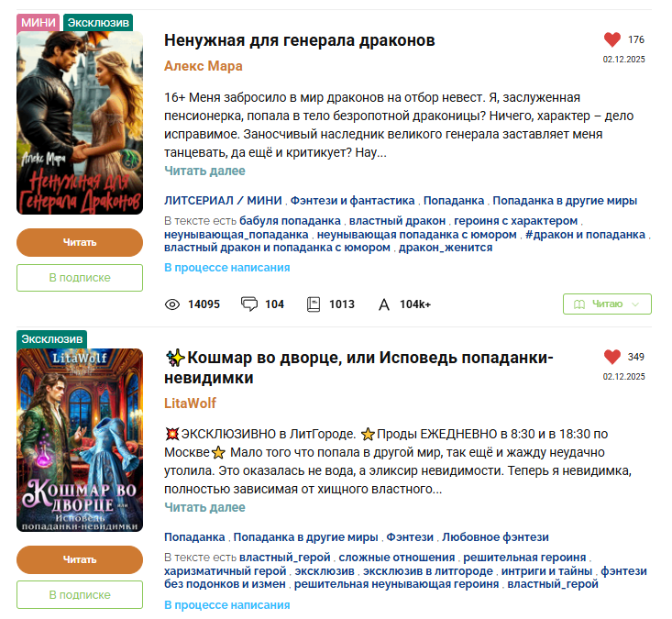The image size is (672, 619).
Task: Open the Кошмар во дворце cover thumbnail
Action: (x=80, y=440)
